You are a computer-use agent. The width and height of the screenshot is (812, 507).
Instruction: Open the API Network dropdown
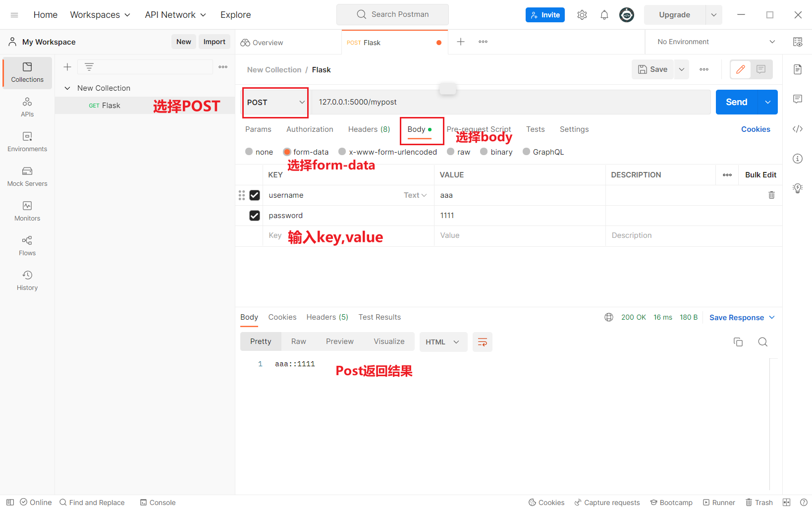tap(175, 15)
